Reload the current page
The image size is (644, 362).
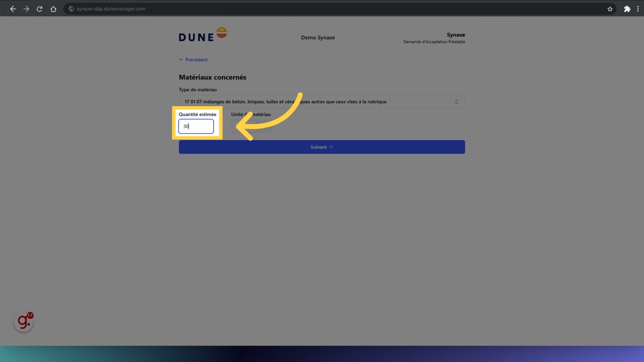pos(40,9)
